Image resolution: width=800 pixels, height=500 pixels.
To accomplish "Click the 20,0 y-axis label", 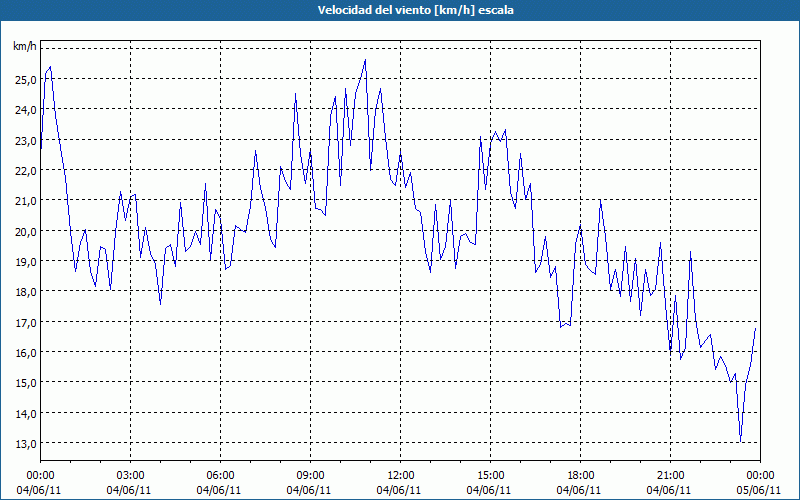I will tap(27, 231).
